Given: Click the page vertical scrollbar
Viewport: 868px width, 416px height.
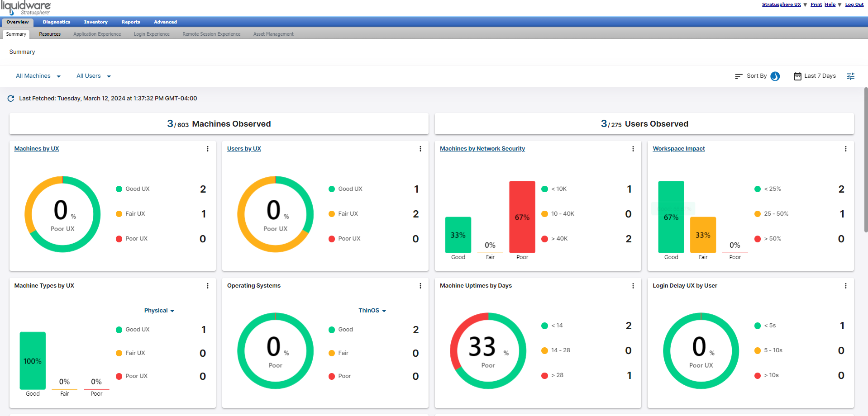Looking at the screenshot, I should pyautogui.click(x=866, y=160).
